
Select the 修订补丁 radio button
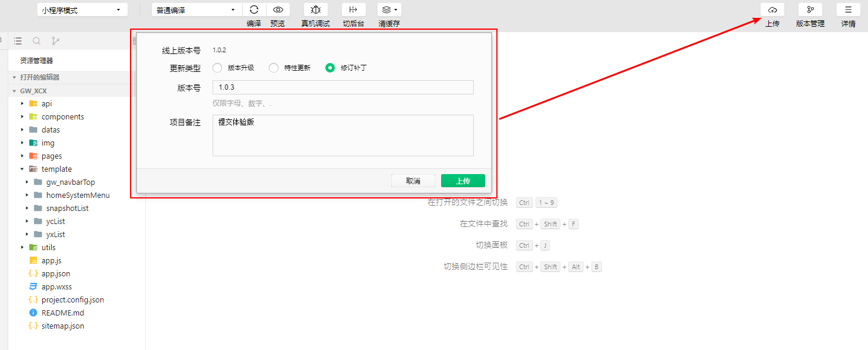click(330, 68)
